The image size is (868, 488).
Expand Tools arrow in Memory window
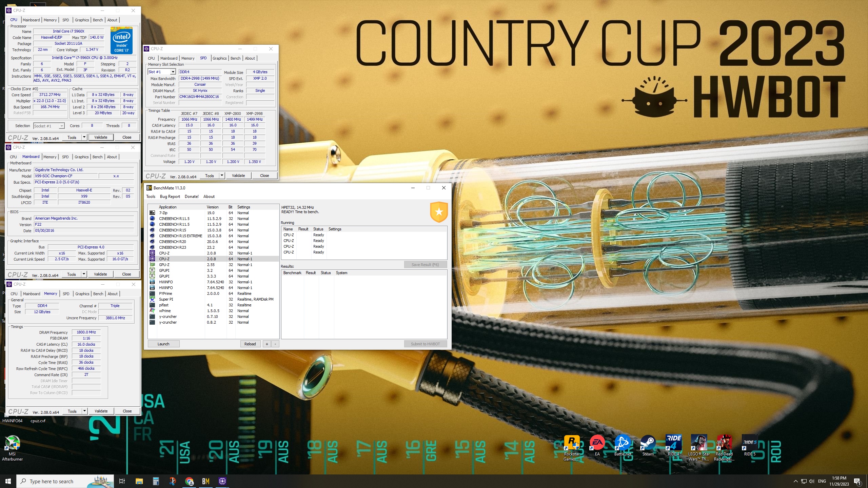click(84, 411)
